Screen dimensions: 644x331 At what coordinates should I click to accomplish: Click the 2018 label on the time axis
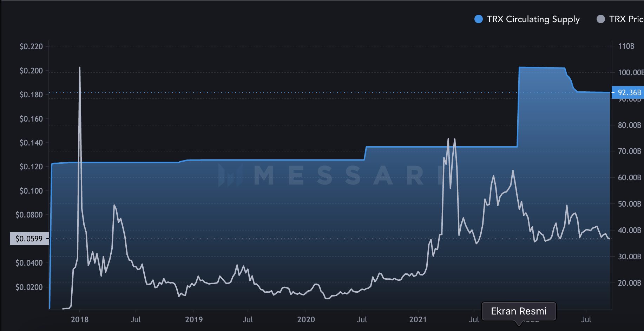pos(80,319)
